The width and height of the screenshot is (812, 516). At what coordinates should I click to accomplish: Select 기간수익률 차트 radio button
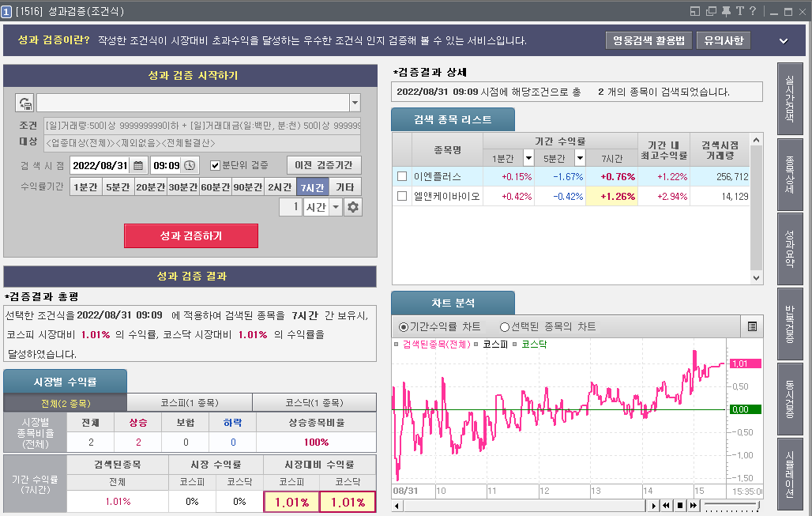(x=404, y=327)
